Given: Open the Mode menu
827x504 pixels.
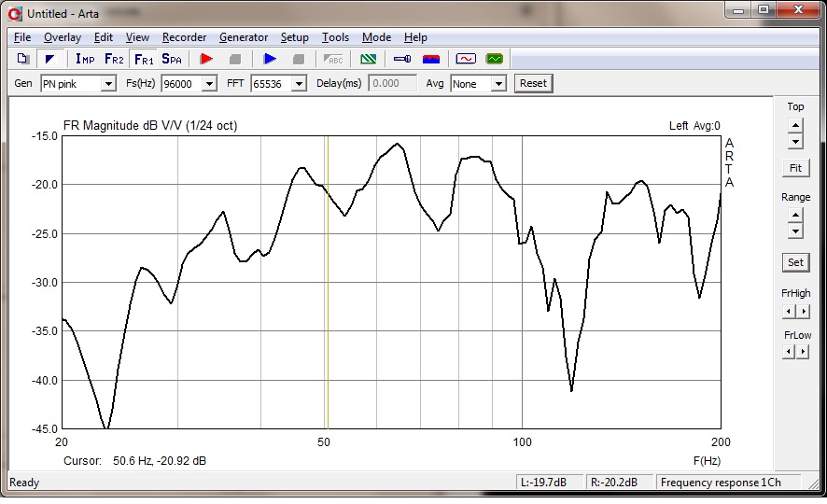Looking at the screenshot, I should pos(376,37).
